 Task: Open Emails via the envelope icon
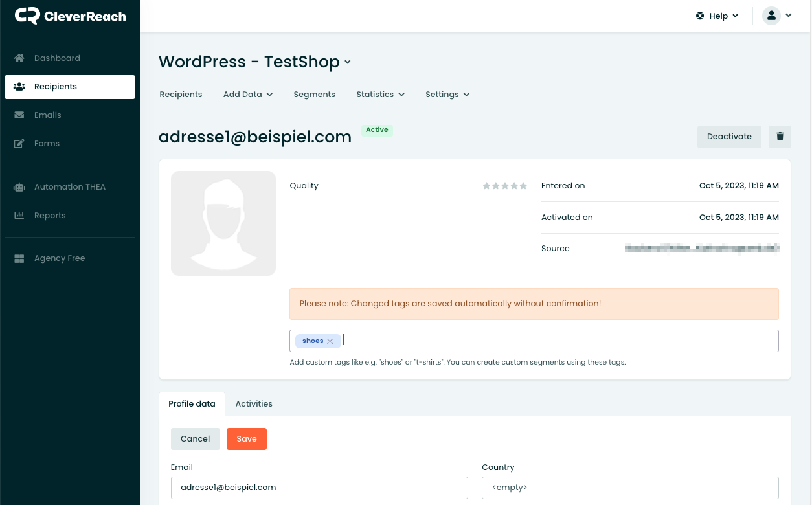click(19, 115)
